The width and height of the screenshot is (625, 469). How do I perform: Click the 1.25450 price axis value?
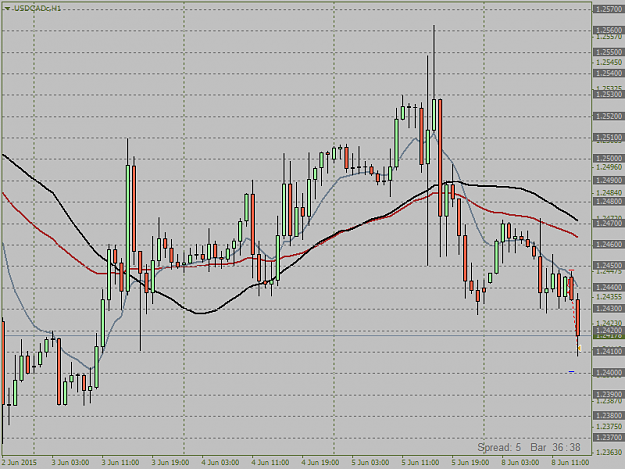[609, 62]
